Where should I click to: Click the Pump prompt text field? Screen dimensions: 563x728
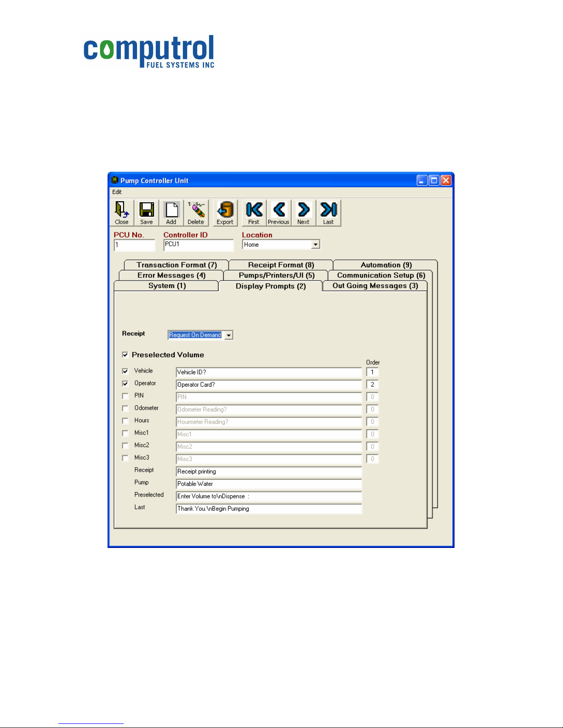click(x=269, y=484)
